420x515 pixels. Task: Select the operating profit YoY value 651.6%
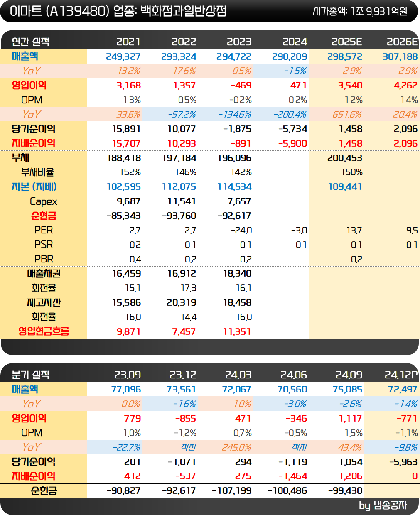pyautogui.click(x=347, y=114)
